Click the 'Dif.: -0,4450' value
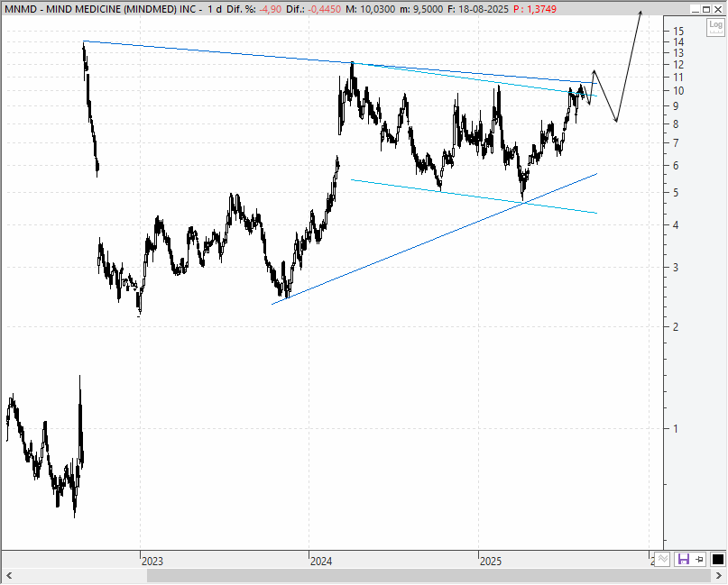The image size is (728, 585). pyautogui.click(x=313, y=9)
